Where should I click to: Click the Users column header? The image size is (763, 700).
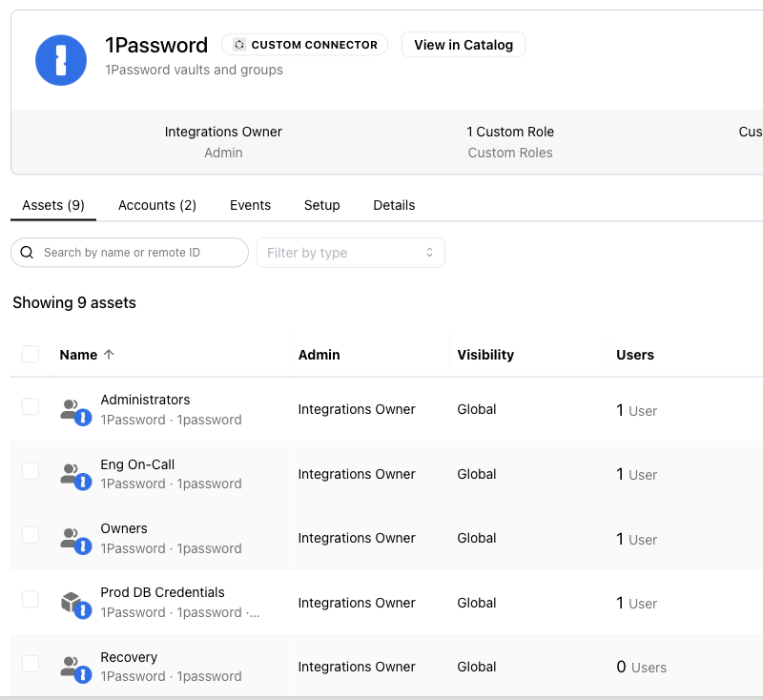(635, 355)
